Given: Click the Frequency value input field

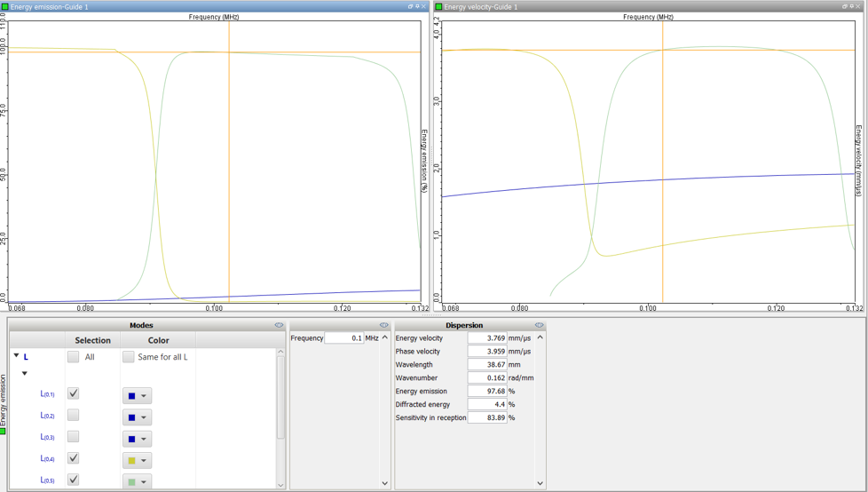Looking at the screenshot, I should 344,338.
